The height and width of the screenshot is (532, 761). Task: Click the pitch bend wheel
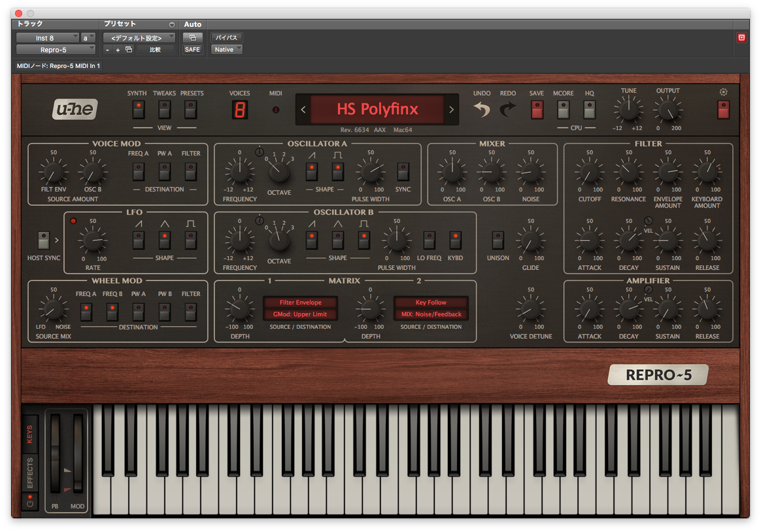click(x=55, y=454)
